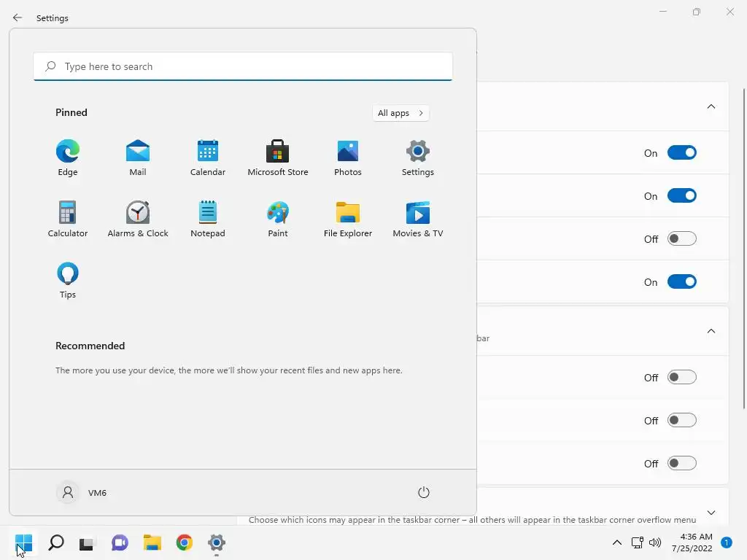This screenshot has height=560, width=747.
Task: Enable the Off toggle between On switches
Action: click(x=682, y=238)
